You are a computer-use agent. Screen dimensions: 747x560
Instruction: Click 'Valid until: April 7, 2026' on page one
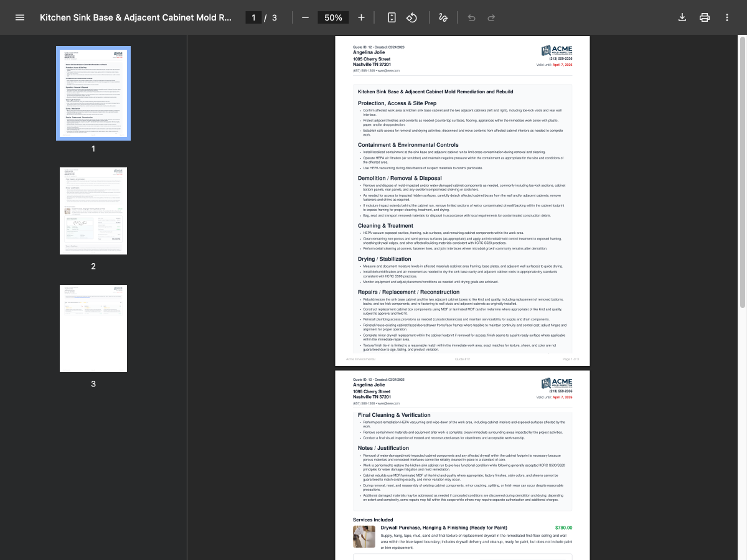(554, 65)
